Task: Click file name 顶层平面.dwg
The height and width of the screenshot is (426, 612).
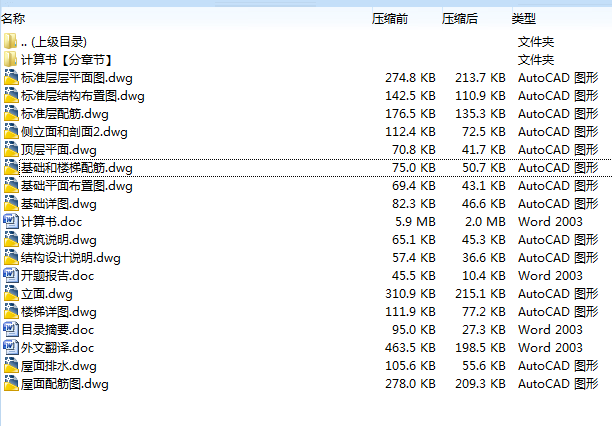Action: click(59, 150)
